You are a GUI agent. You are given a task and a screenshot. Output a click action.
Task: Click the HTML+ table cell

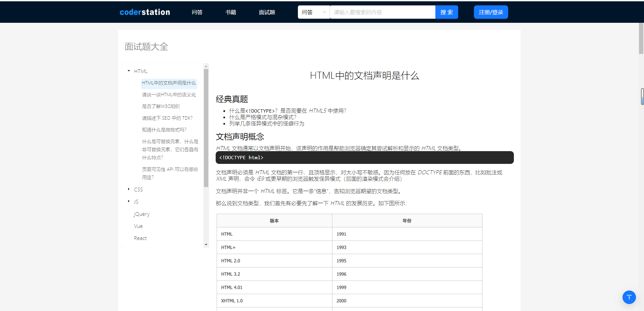pos(274,247)
